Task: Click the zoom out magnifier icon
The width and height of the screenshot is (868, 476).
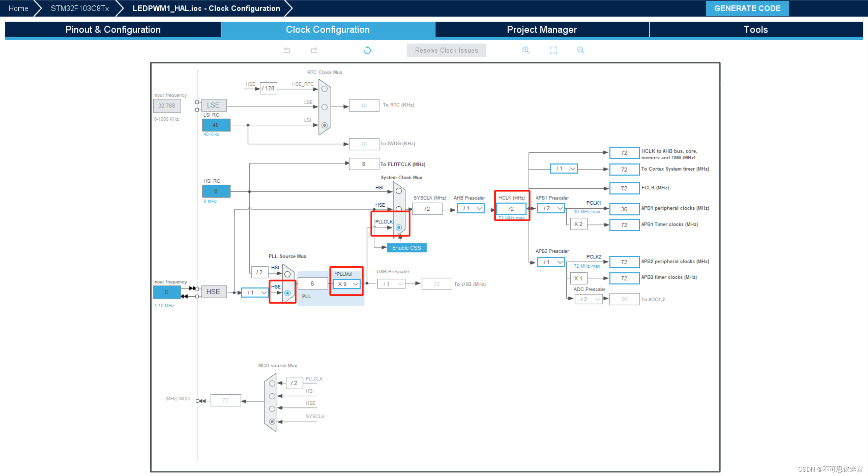Action: click(580, 50)
